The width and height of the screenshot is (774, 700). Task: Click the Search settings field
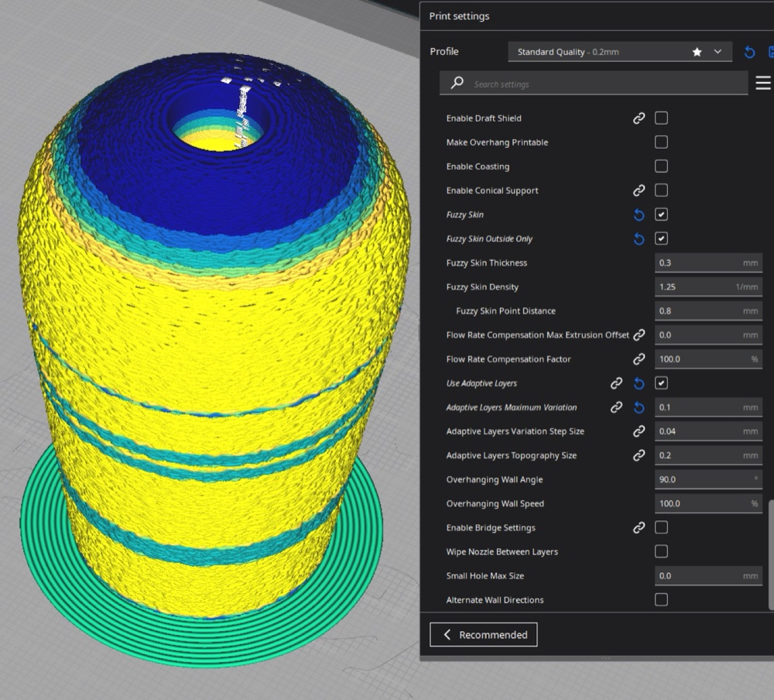click(594, 83)
